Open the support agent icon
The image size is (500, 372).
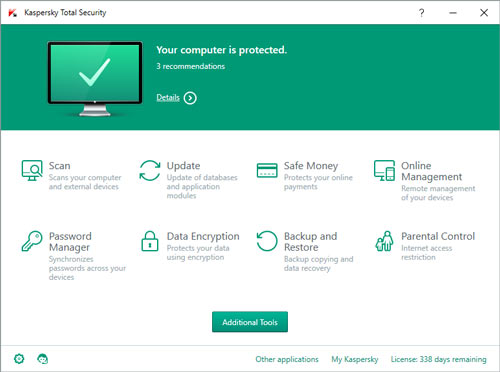[42, 359]
